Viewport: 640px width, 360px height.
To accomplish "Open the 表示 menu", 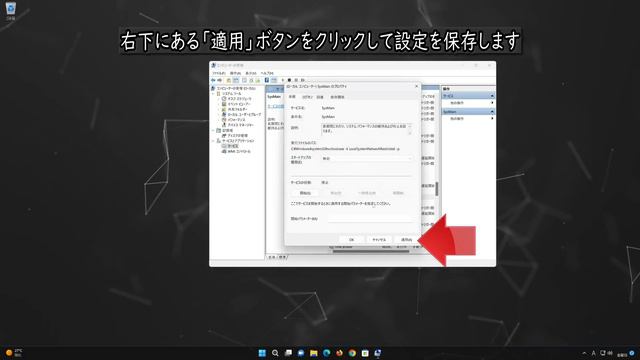I will point(251,73).
